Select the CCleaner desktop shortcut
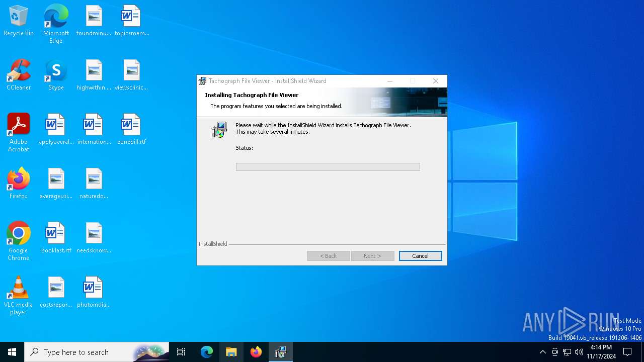The height and width of the screenshot is (362, 644). pyautogui.click(x=19, y=75)
